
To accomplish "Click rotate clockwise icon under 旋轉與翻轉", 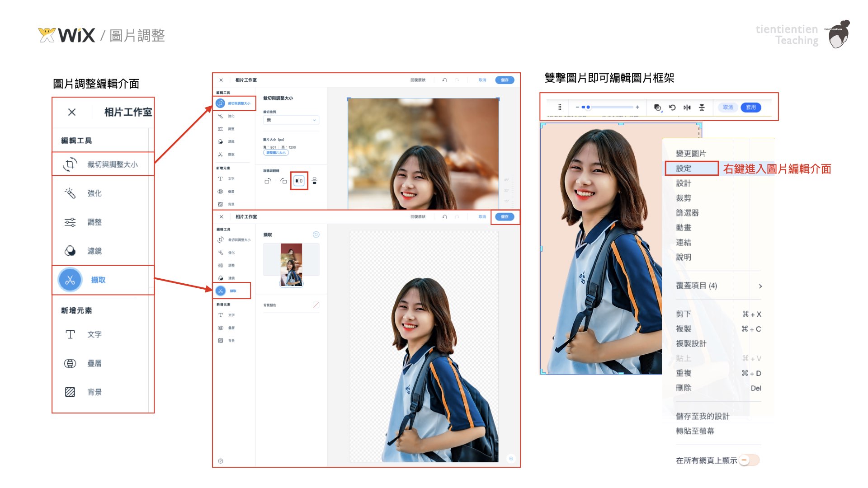I will pos(283,181).
